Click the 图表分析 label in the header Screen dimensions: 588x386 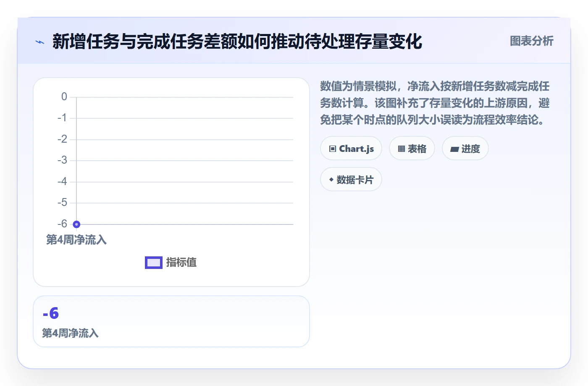point(532,41)
